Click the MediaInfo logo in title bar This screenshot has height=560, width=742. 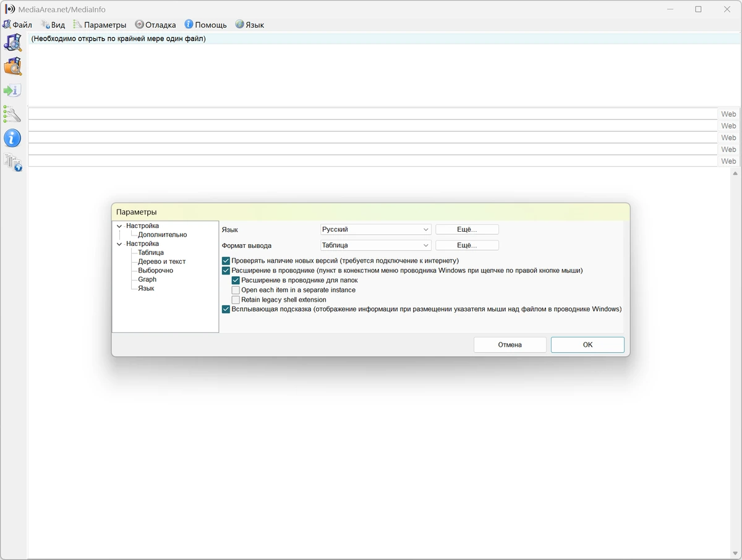pos(10,9)
